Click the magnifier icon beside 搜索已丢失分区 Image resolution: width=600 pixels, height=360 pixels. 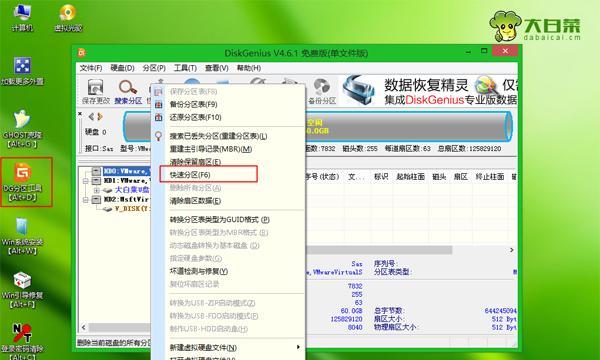coord(158,136)
